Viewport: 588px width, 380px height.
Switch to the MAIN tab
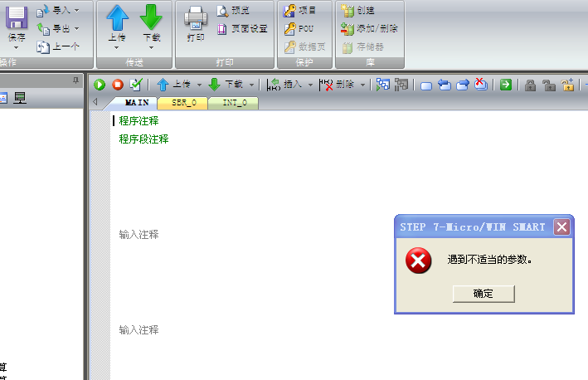[x=137, y=103]
